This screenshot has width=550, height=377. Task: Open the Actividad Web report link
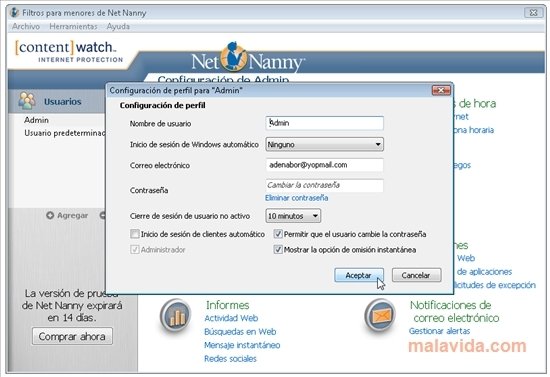(x=231, y=318)
